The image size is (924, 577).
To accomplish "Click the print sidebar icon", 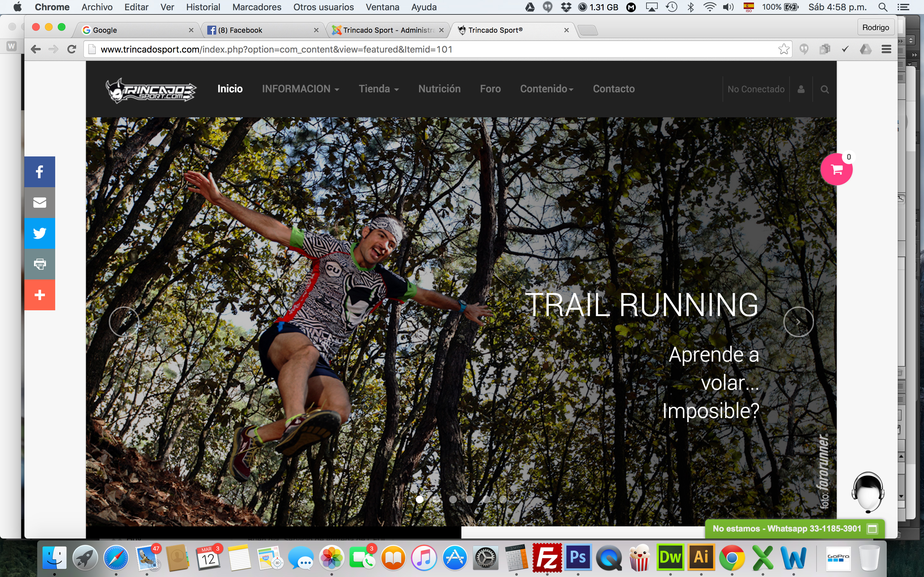I will pyautogui.click(x=39, y=264).
